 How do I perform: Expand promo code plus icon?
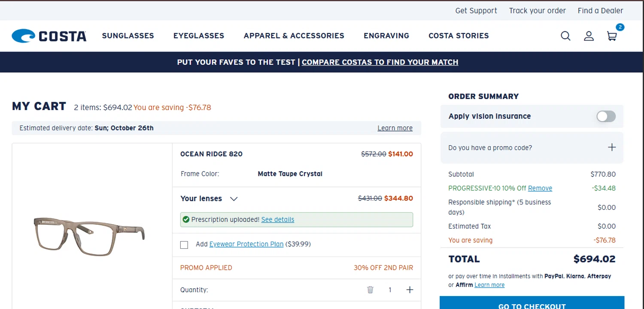[x=612, y=147]
